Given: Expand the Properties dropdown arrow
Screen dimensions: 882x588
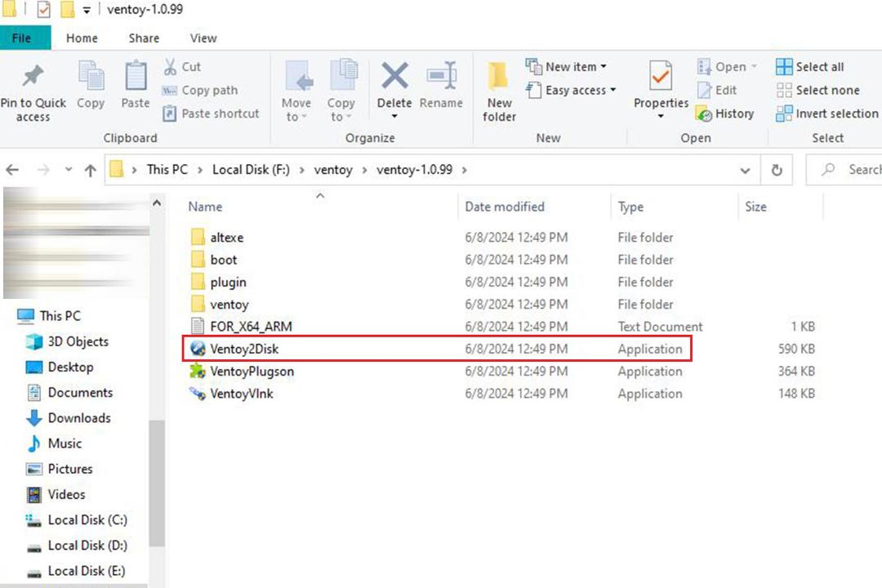Looking at the screenshot, I should [661, 116].
